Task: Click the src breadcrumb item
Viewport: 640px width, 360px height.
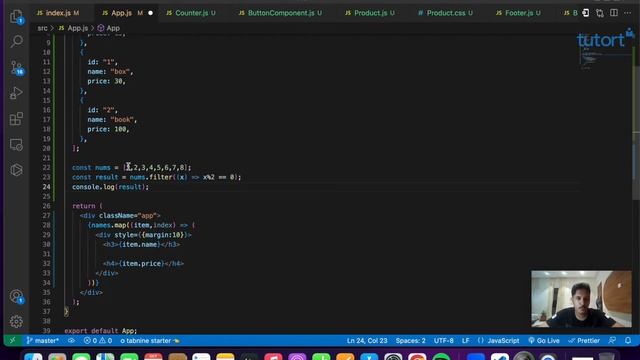Action: pos(42,28)
